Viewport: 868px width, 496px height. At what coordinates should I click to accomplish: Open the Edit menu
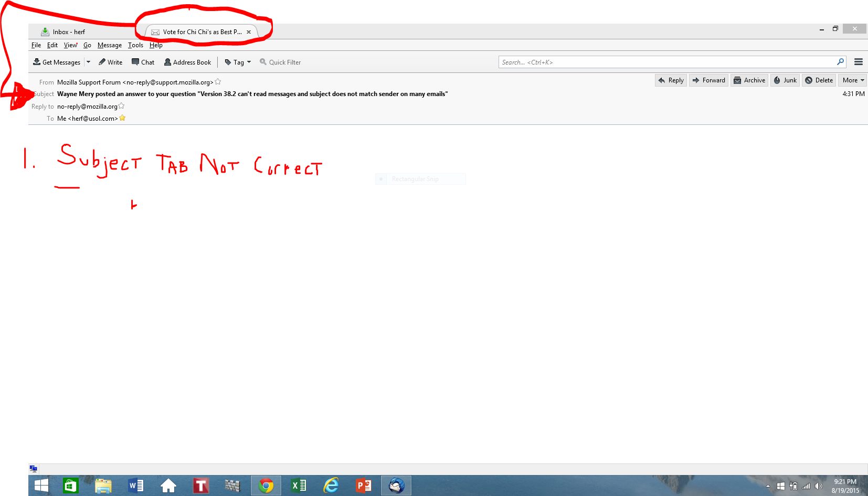click(52, 45)
